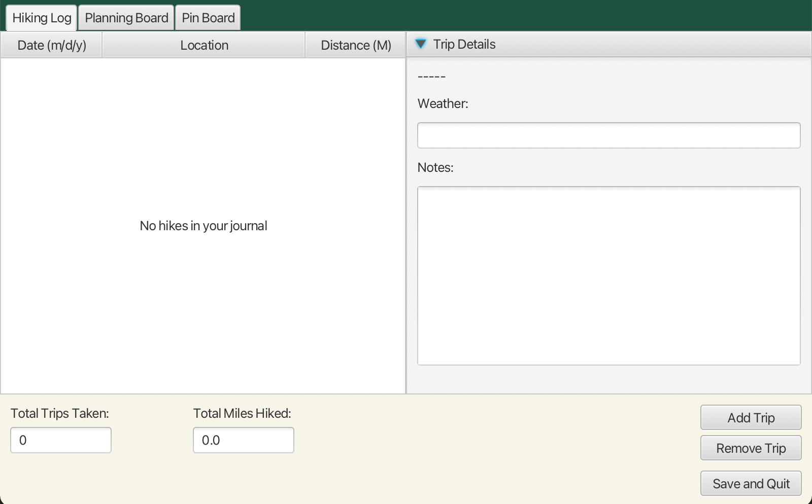This screenshot has height=504, width=812.
Task: Click into the Notes text area
Action: (x=608, y=276)
